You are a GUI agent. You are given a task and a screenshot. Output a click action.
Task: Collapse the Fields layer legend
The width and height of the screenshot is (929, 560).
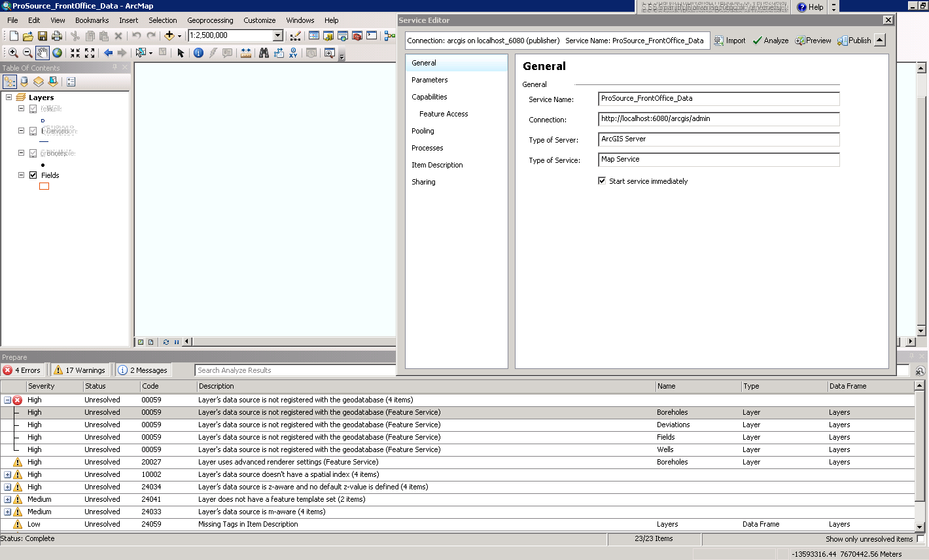[x=21, y=175]
